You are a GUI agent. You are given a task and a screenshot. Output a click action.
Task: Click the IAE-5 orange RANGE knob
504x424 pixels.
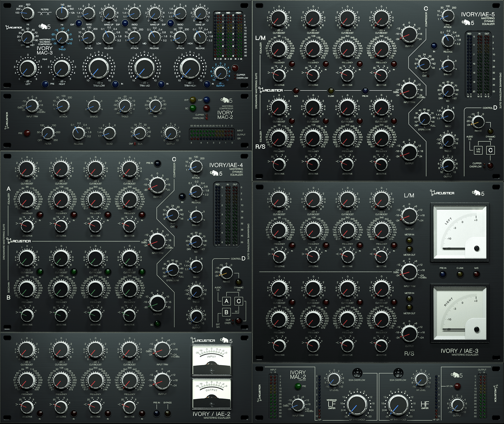click(x=478, y=122)
